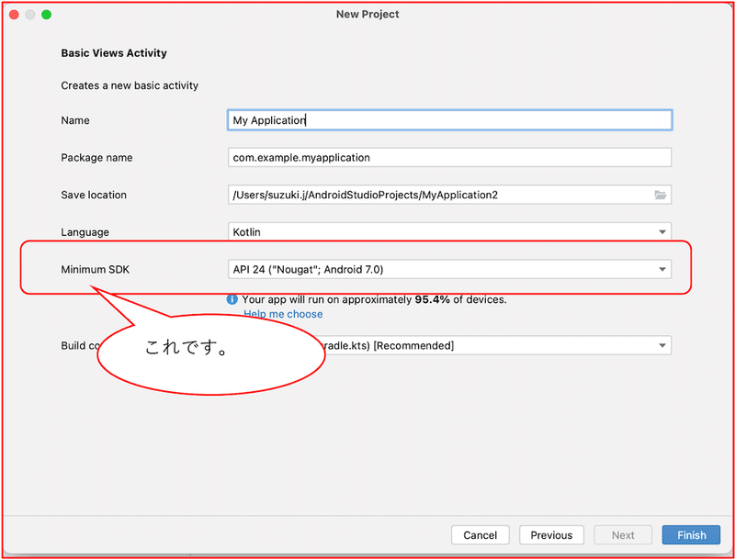Click the 'Basic Views Activity' heading
This screenshot has height=560, width=735.
pyautogui.click(x=114, y=53)
